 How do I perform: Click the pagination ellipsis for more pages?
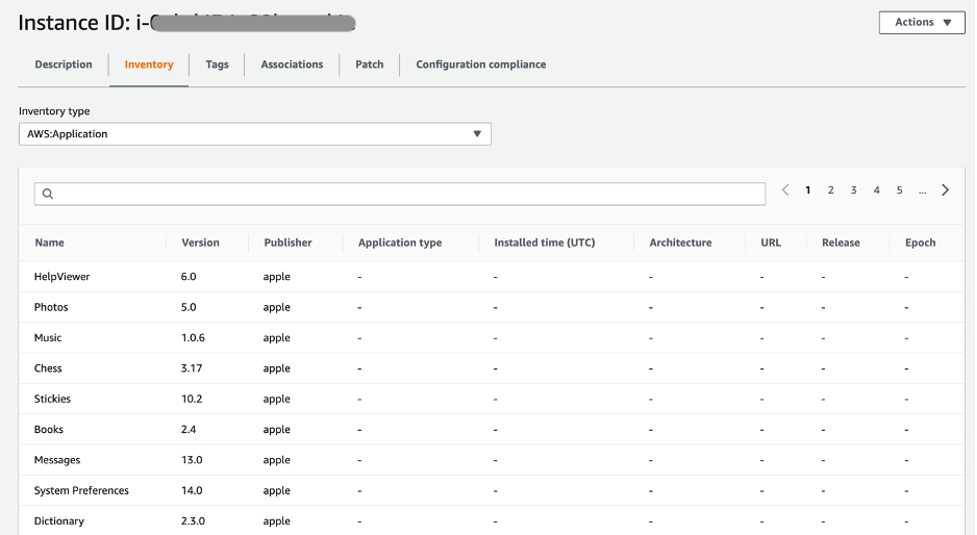(922, 191)
